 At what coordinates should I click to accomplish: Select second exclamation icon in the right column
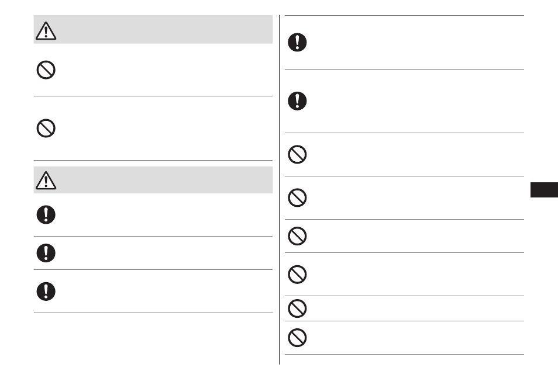(x=297, y=101)
